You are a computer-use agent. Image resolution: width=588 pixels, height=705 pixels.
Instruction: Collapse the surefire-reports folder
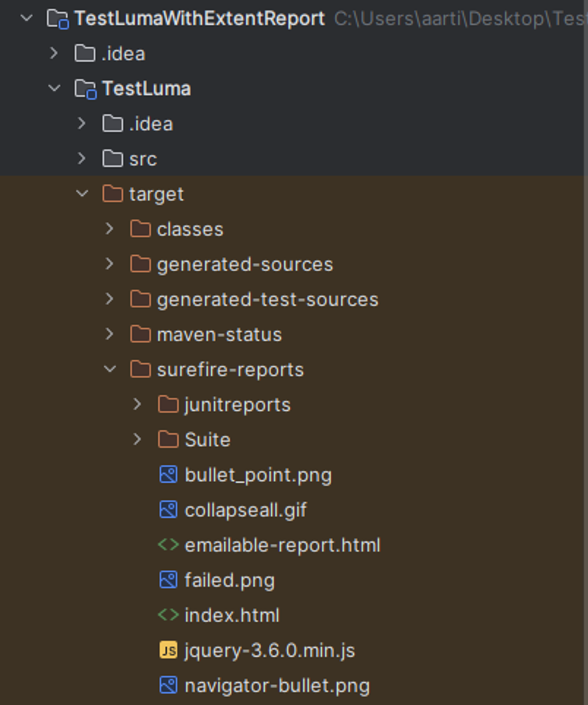tap(110, 369)
